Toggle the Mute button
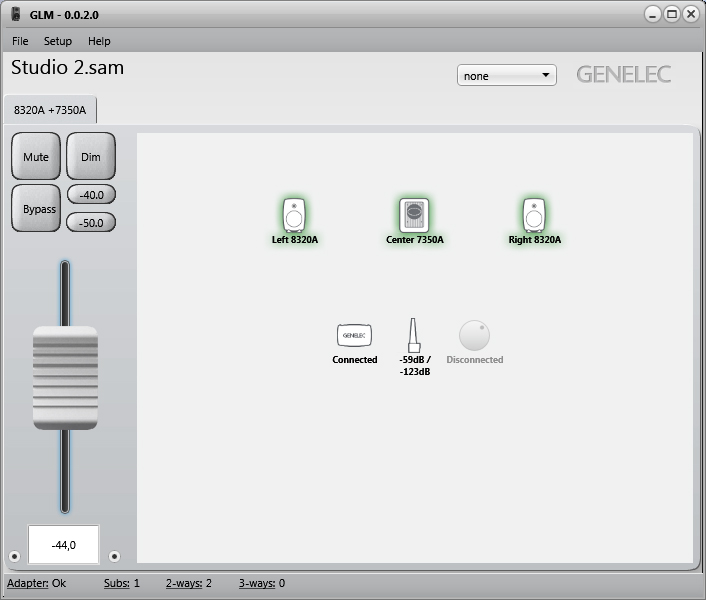This screenshot has width=706, height=600. (36, 156)
